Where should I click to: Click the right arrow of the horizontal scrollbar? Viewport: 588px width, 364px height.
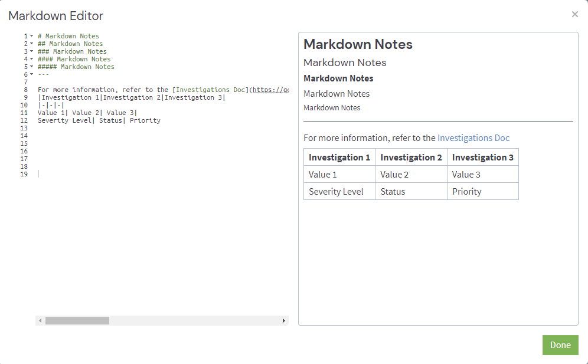tap(284, 320)
